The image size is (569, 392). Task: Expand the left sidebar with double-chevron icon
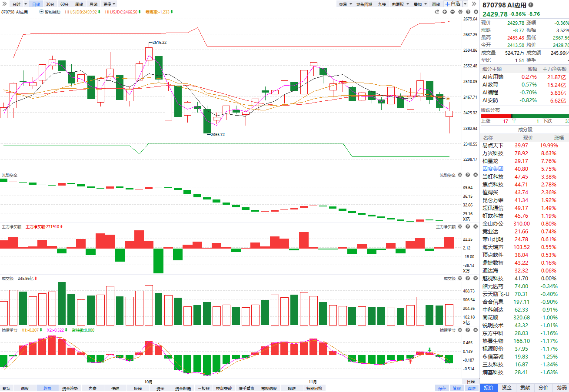click(4, 3)
